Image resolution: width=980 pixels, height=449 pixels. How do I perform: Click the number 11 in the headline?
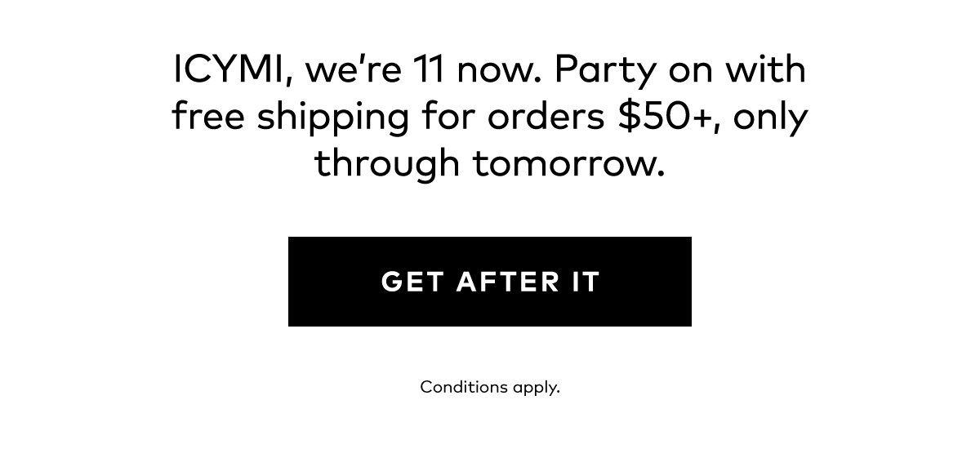tap(428, 71)
